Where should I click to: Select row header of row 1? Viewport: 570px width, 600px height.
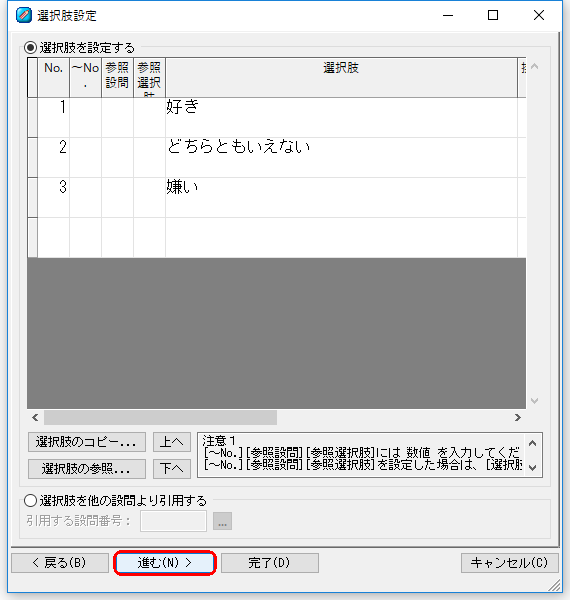click(x=33, y=117)
